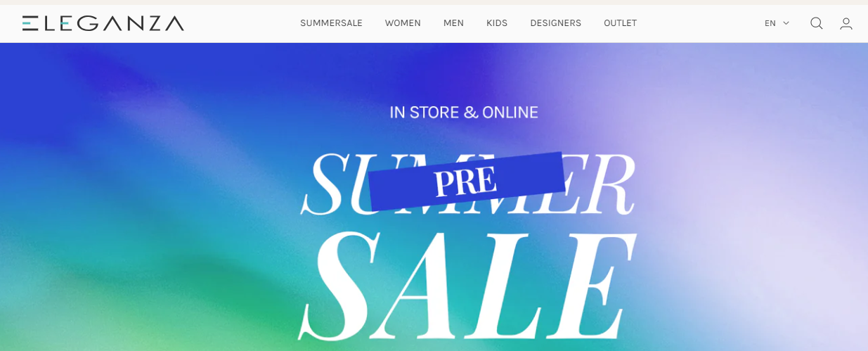Click the 'IN STORE & ONLINE' banner text
This screenshot has width=868, height=351.
coord(464,112)
